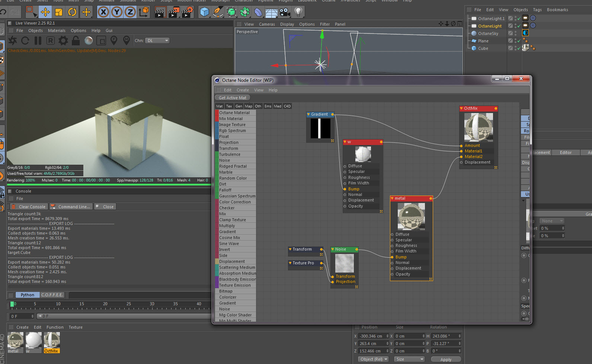Click the timeline frame 0 marker

[x=12, y=304]
